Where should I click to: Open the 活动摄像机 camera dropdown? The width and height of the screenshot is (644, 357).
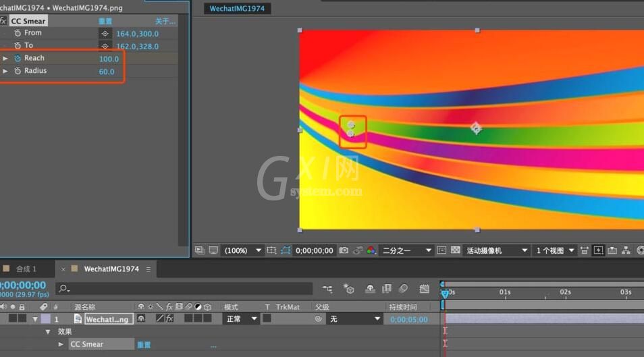[496, 250]
